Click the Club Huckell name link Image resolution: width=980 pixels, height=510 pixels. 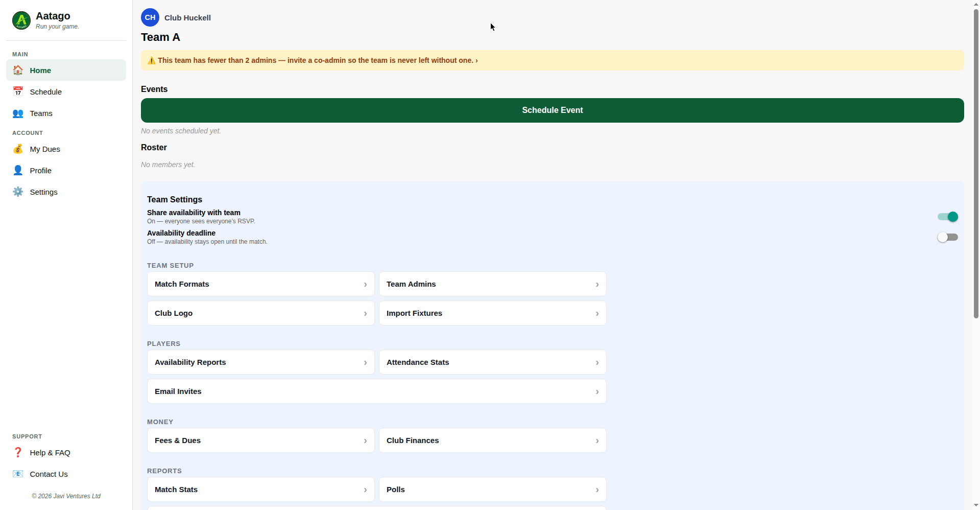coord(187,17)
